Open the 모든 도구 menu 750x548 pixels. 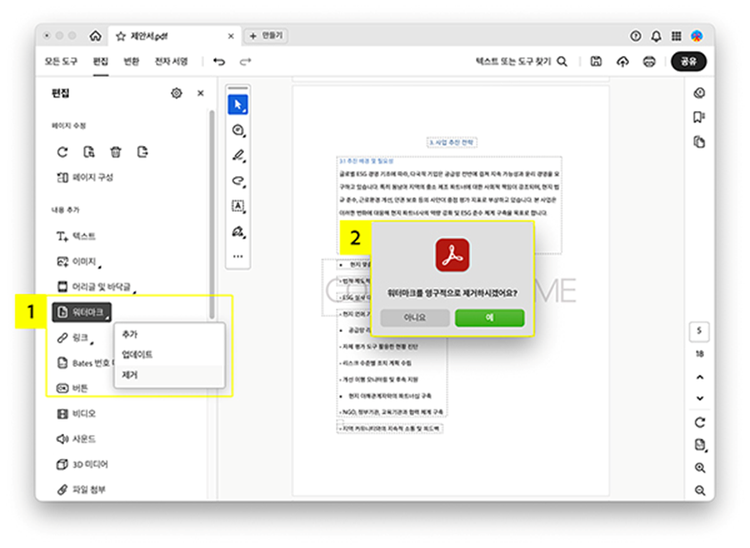(x=61, y=62)
